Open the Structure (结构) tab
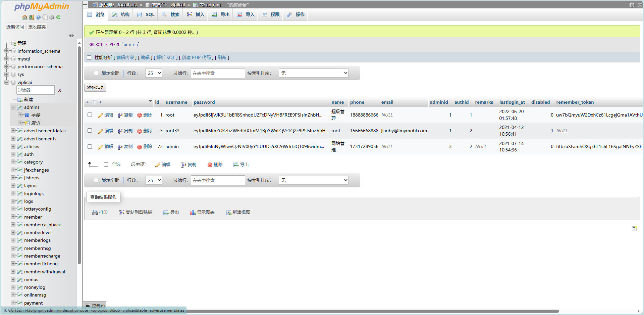Viewport: 644px width, 315px height. coord(121,14)
